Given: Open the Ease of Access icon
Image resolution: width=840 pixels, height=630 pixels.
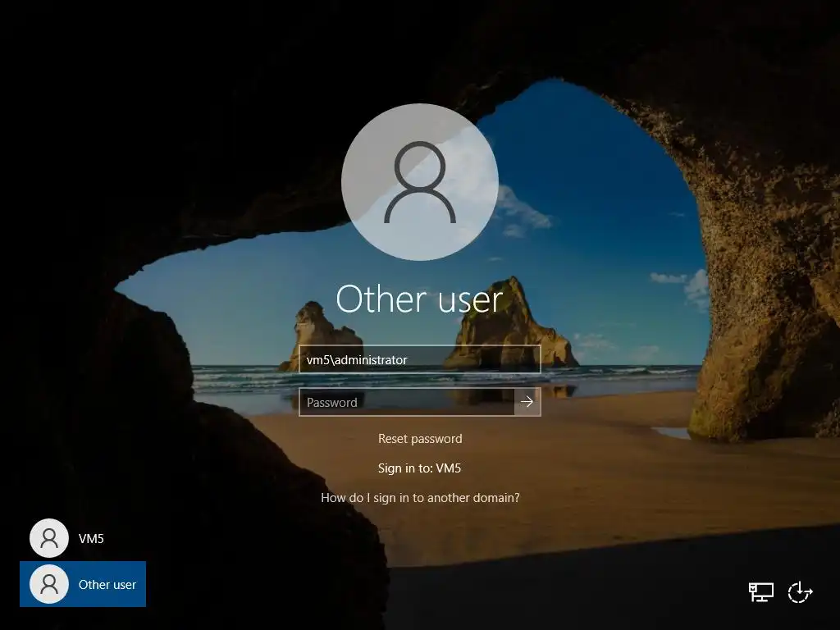Looking at the screenshot, I should click(800, 592).
